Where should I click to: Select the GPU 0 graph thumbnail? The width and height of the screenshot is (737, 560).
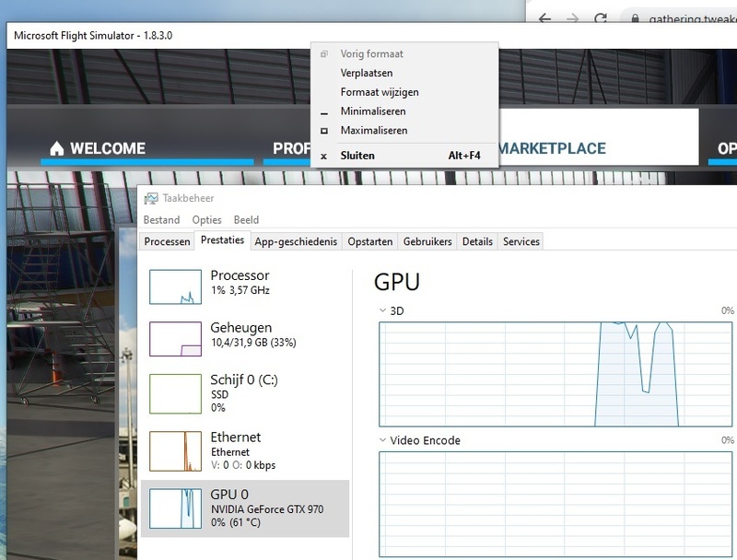(175, 508)
